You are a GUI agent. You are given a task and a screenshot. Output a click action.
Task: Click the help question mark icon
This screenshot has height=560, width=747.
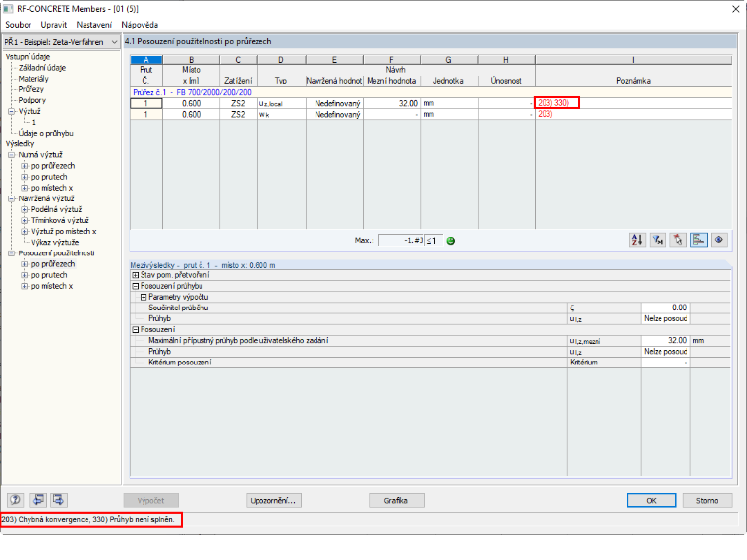tap(16, 500)
